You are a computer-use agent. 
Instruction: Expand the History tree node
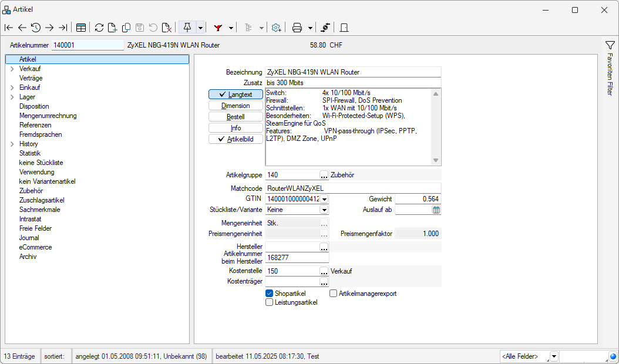click(12, 144)
